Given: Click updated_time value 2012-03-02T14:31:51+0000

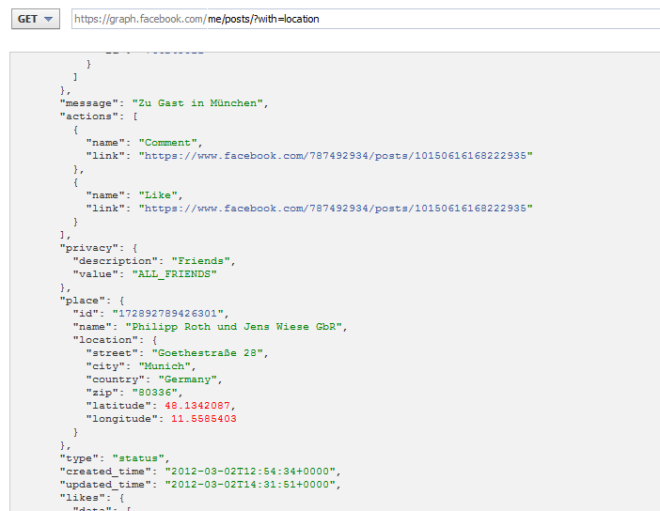Looking at the screenshot, I should click(250, 484).
